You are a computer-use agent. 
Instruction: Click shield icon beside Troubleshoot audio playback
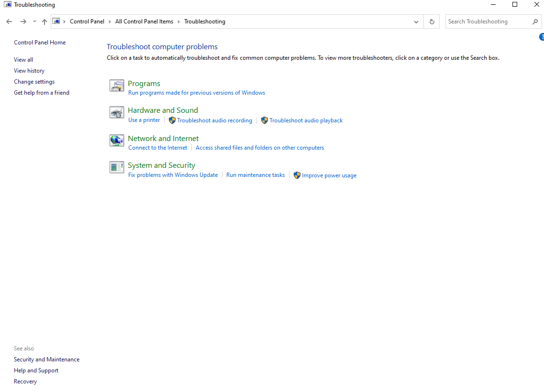click(x=265, y=120)
